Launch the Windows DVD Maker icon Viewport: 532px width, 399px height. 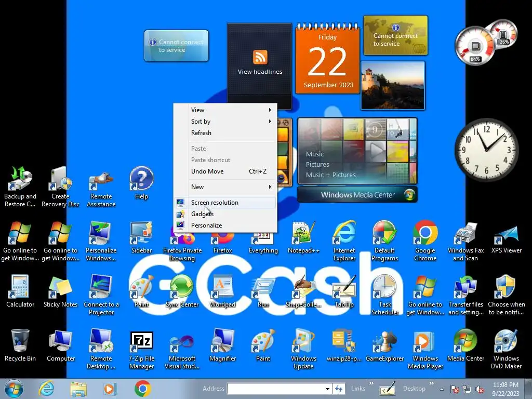pyautogui.click(x=506, y=349)
